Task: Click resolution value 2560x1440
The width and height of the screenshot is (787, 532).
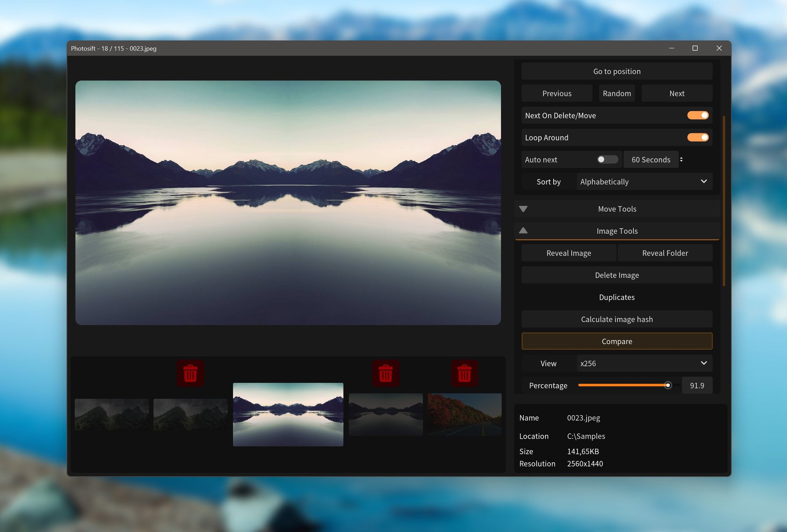Action: point(585,464)
